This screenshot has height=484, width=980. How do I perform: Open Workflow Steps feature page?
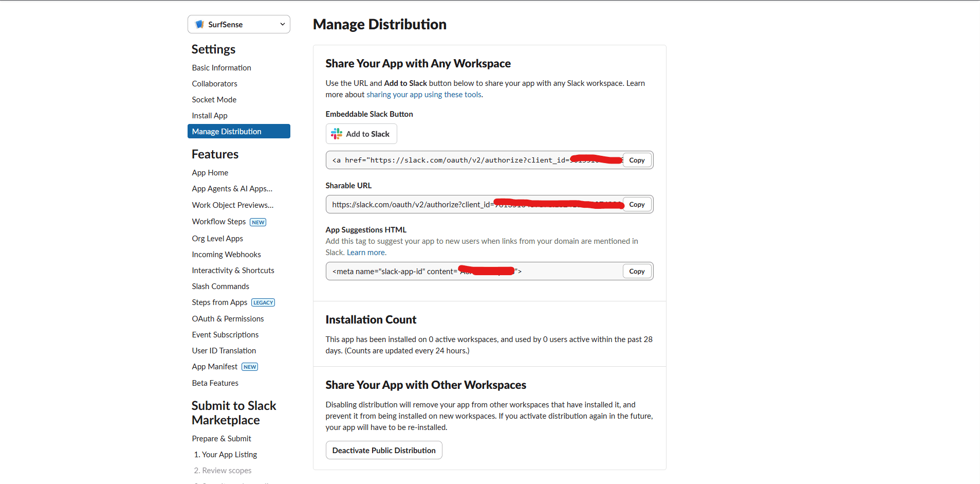coord(218,221)
